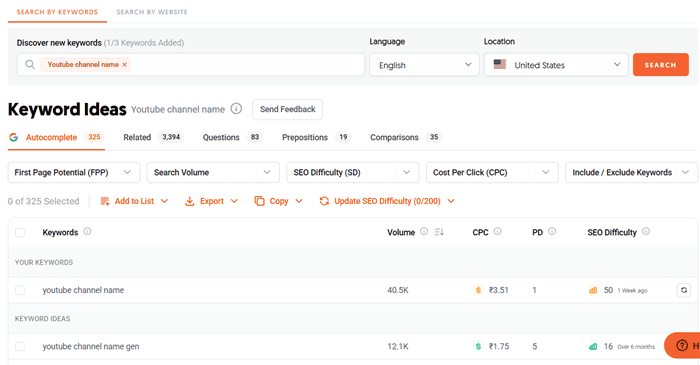
Task: Open info icon beside Keyword Ideas title
Action: [x=236, y=108]
